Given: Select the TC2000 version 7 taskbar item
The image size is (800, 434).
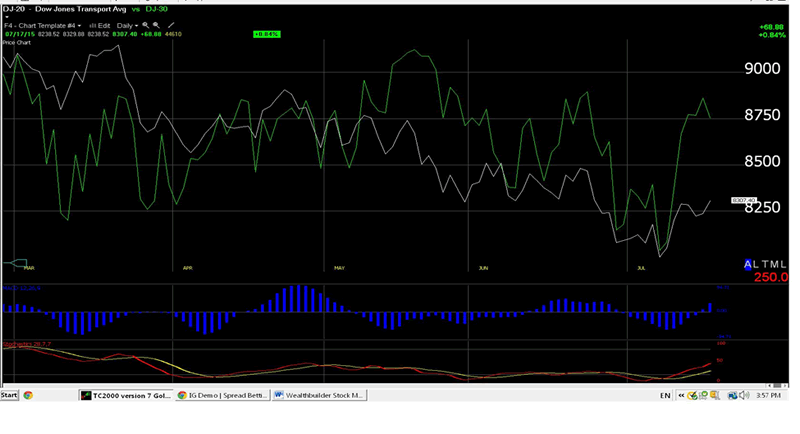Looking at the screenshot, I should click(x=126, y=395).
